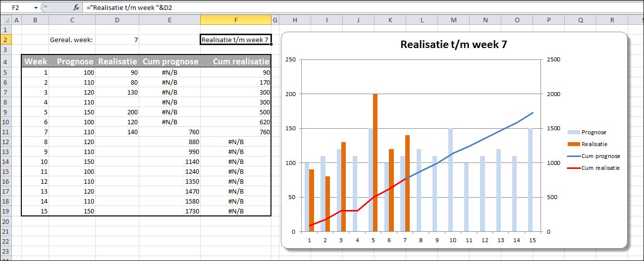Select column B header
The image size is (644, 261).
click(x=35, y=20)
